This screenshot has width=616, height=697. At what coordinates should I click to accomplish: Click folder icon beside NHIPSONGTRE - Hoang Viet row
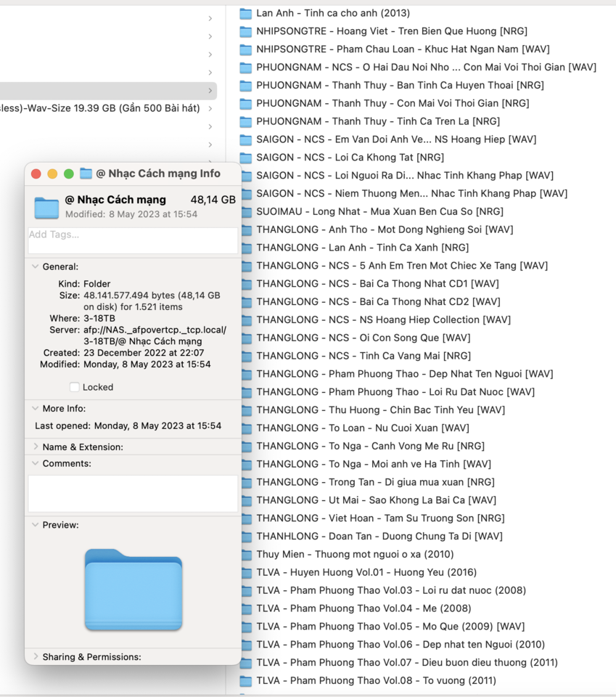tap(245, 31)
